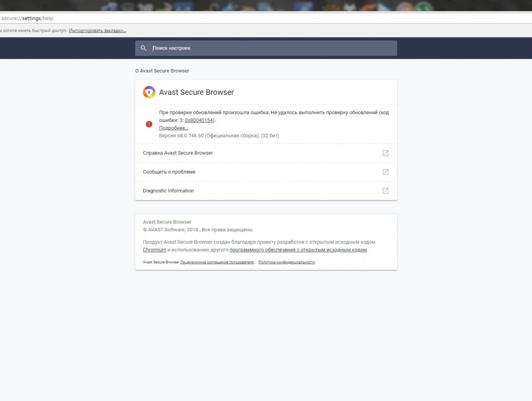Open external link icon for Справка Avast Secure Browser
This screenshot has width=532, height=401.
click(x=386, y=153)
